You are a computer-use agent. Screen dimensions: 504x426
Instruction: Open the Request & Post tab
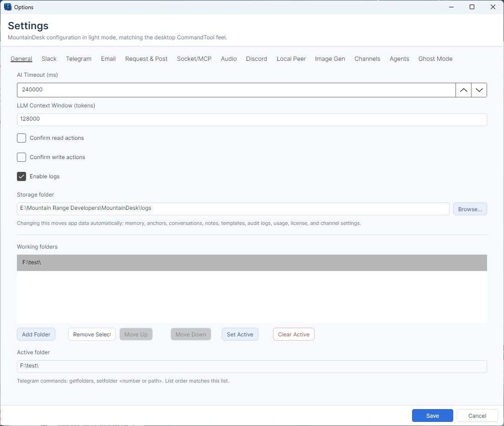[146, 59]
